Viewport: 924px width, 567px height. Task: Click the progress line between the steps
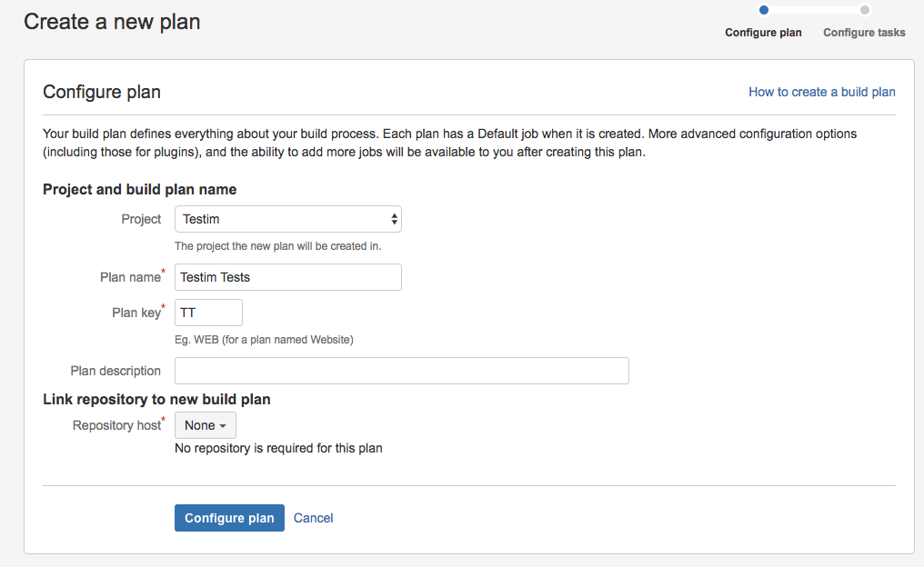(814, 10)
